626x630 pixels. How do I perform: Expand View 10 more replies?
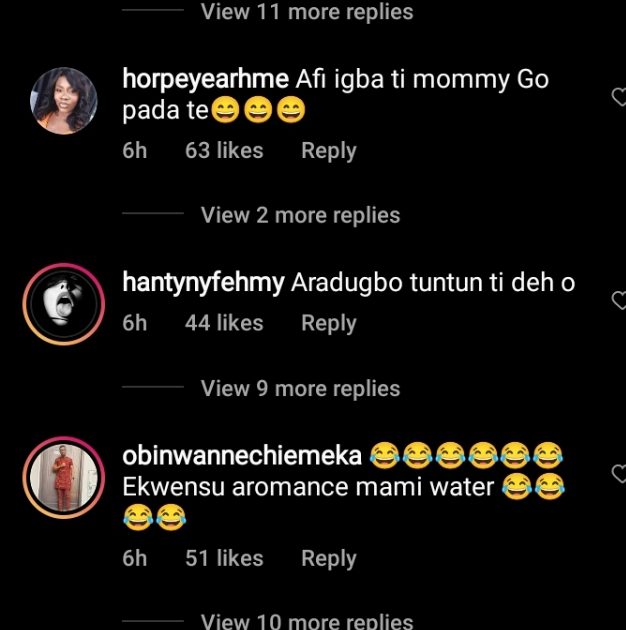click(306, 621)
